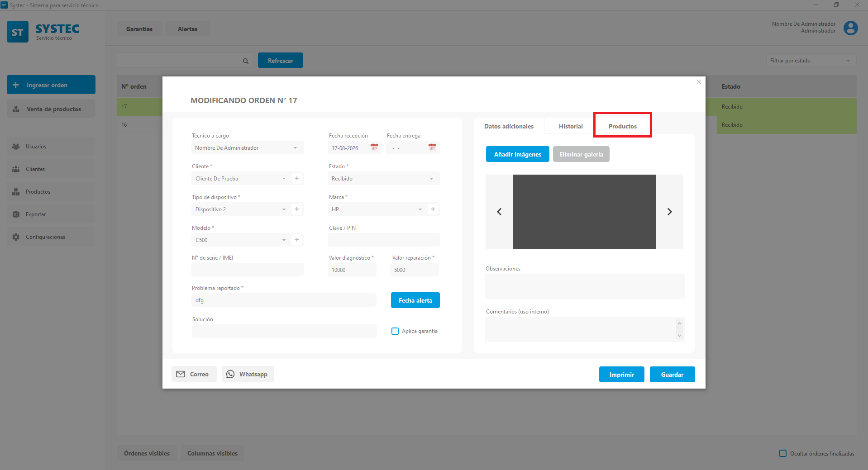Open the Fecha recepción calendar picker
This screenshot has height=470, width=868.
tap(374, 147)
